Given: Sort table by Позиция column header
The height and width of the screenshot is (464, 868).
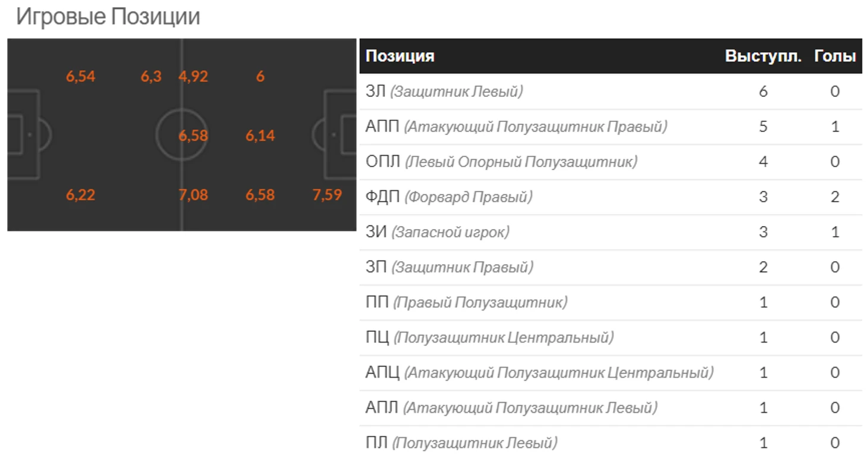Looking at the screenshot, I should click(x=400, y=56).
